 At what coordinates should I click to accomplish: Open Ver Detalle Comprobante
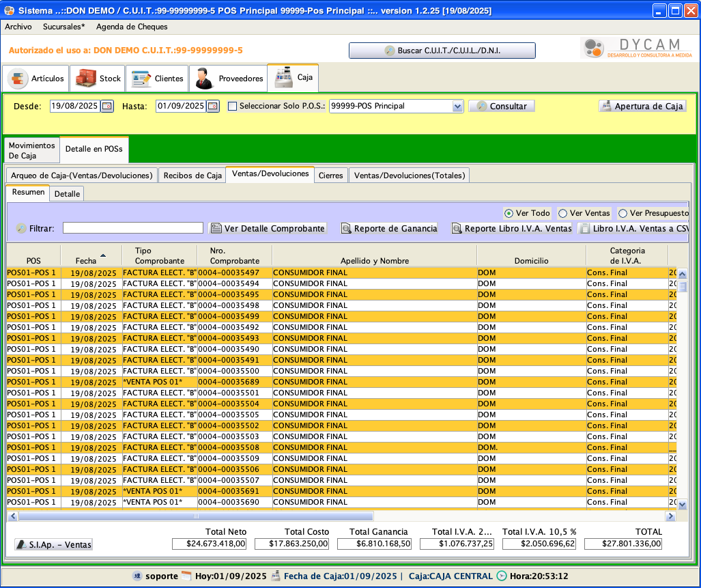coord(268,228)
